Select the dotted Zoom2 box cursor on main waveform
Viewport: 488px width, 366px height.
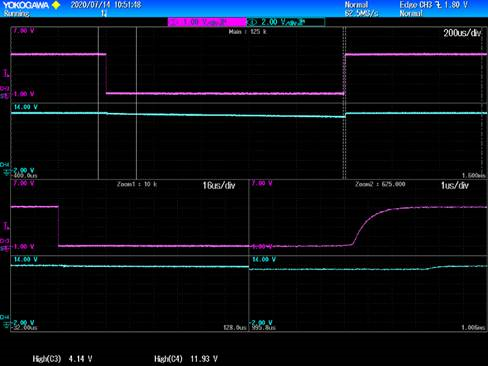coord(345,103)
